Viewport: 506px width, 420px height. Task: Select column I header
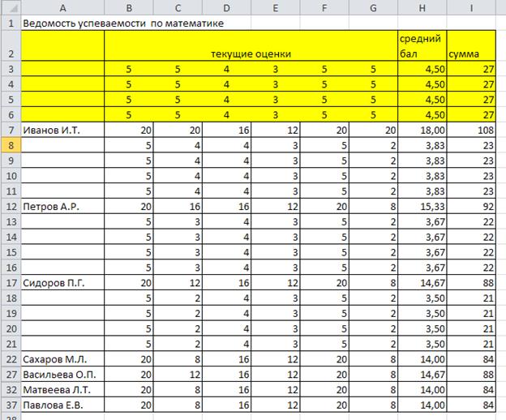(x=471, y=8)
